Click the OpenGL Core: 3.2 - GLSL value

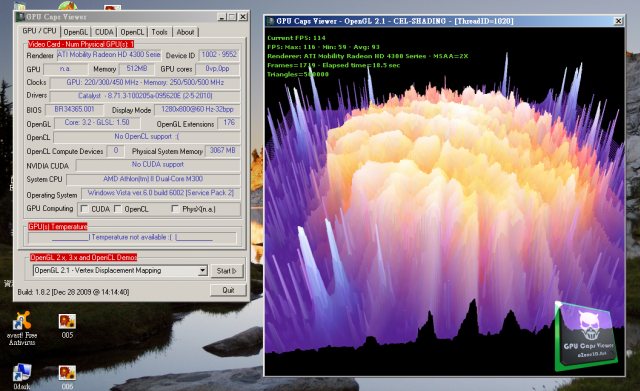[97, 122]
